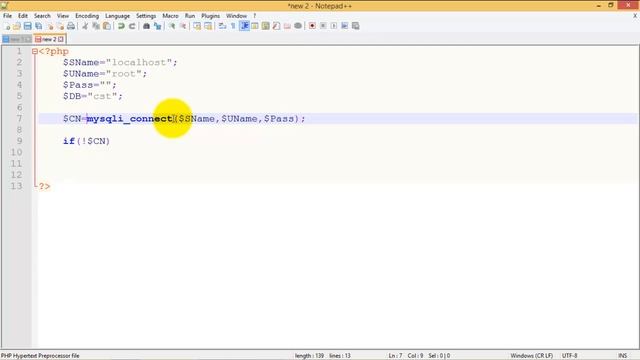Click on mysqli_connect in line 7
This screenshot has width=640, height=360.
[129, 119]
